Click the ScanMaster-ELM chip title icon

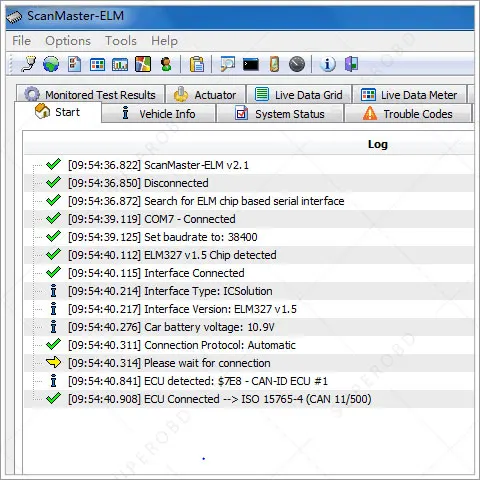coord(14,17)
